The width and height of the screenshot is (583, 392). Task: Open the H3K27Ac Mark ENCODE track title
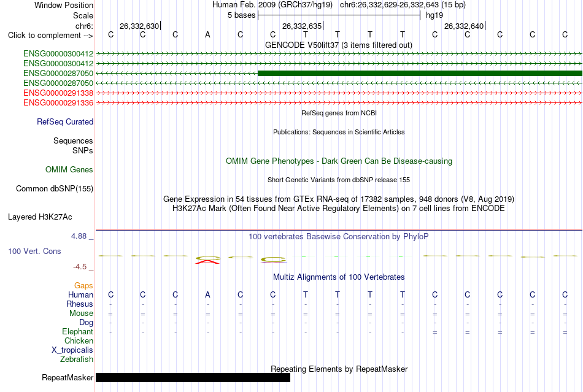coord(339,208)
